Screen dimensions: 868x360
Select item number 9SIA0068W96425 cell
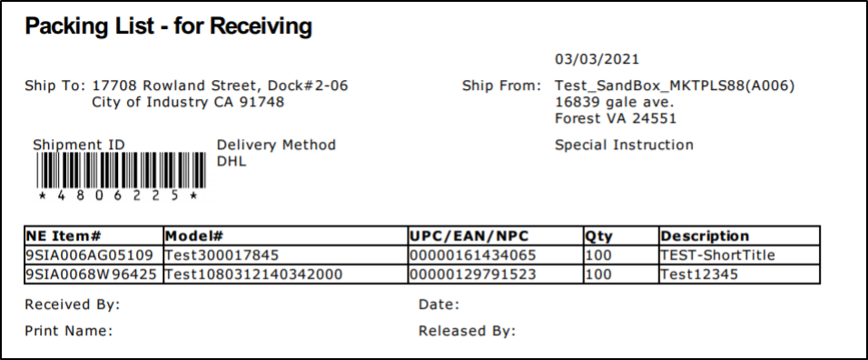94,275
